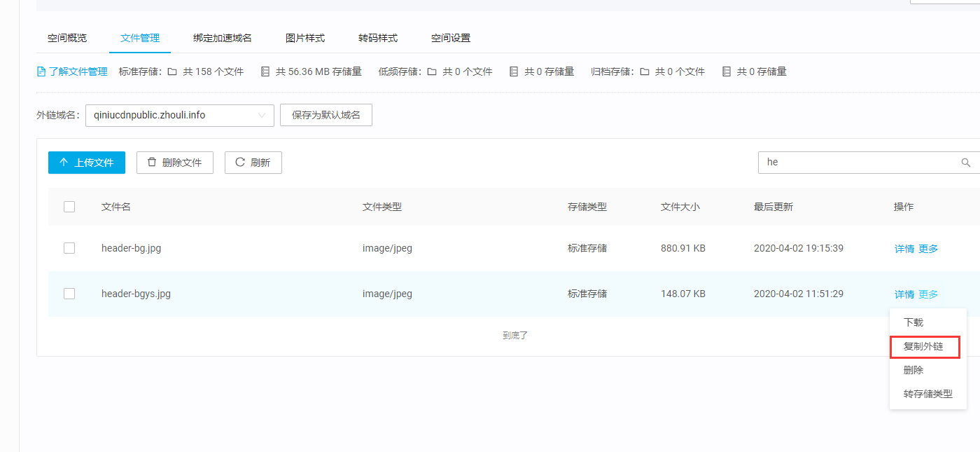Click the folder icon next to 标准存储
Screen dimensions: 980x452
point(172,71)
